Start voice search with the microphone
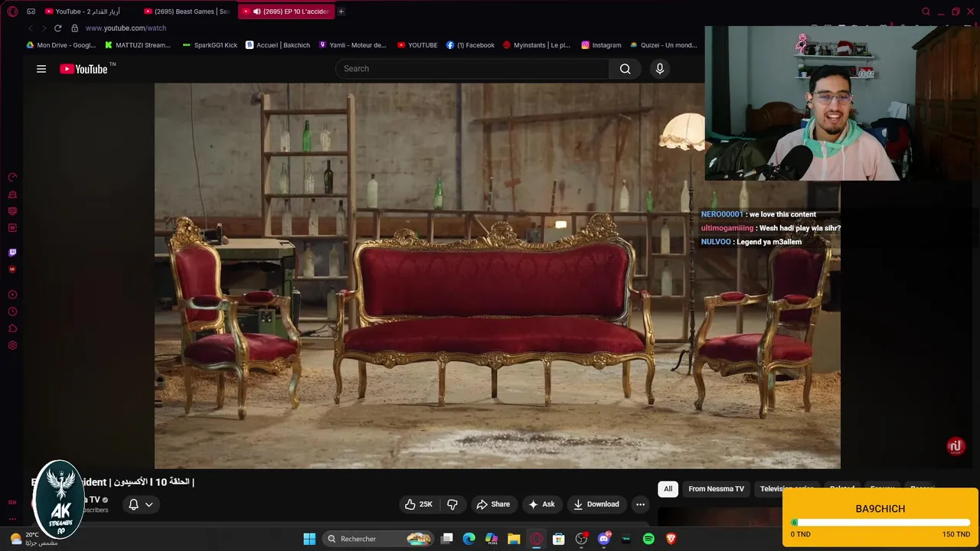Image resolution: width=980 pixels, height=551 pixels. tap(660, 69)
